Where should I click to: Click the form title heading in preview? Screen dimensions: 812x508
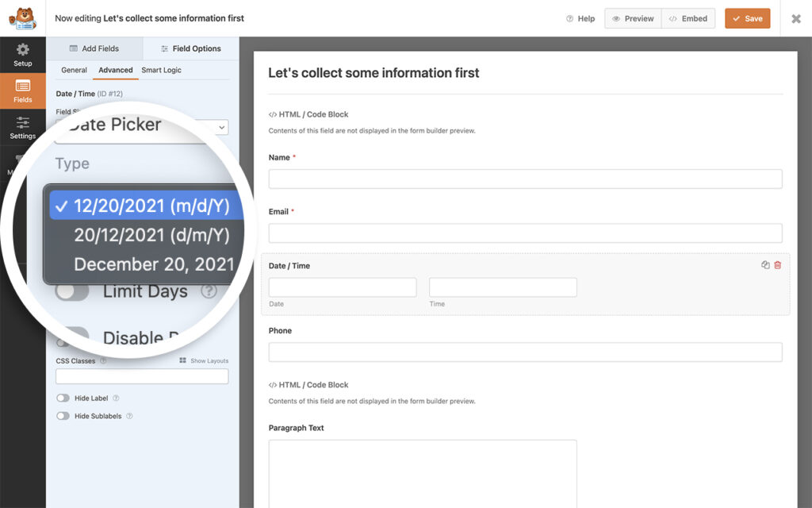373,73
